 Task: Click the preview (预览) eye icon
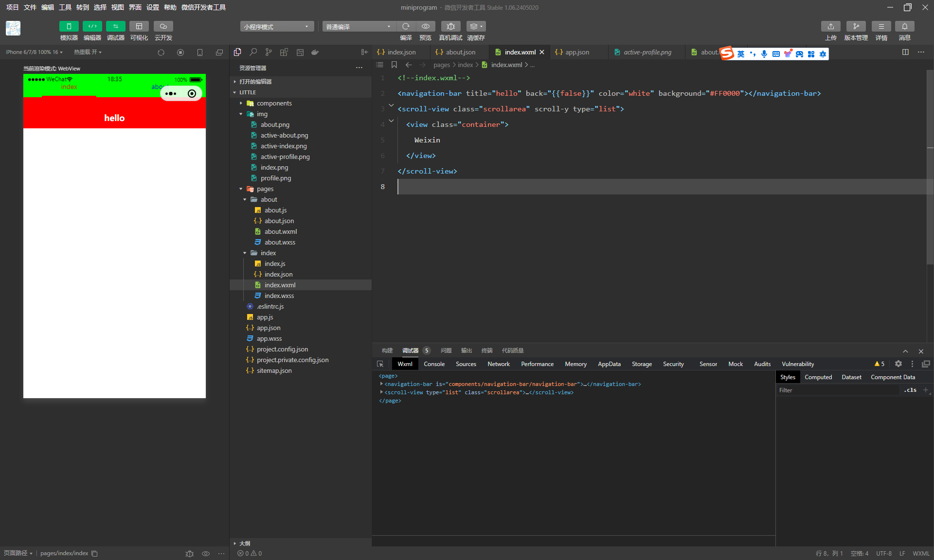tap(426, 26)
